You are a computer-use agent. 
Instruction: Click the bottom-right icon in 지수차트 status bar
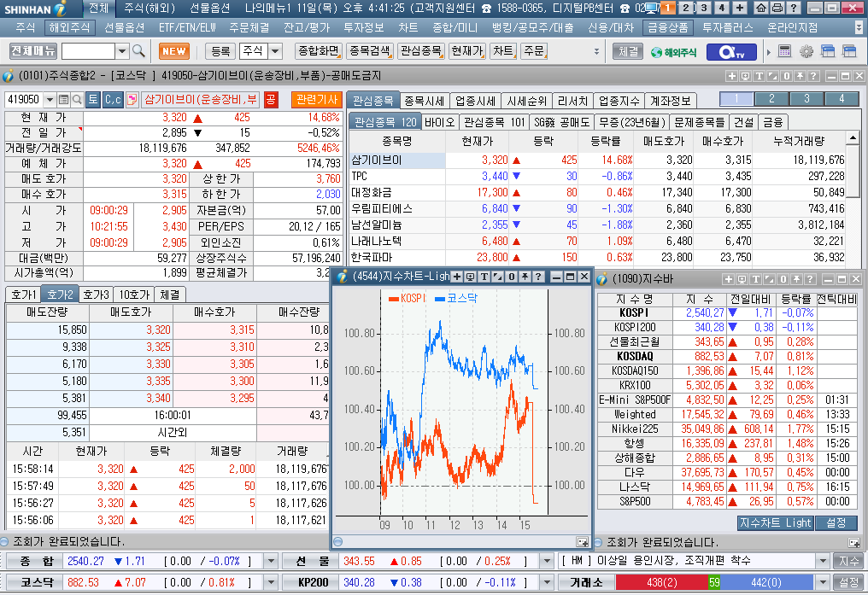pyautogui.click(x=582, y=542)
